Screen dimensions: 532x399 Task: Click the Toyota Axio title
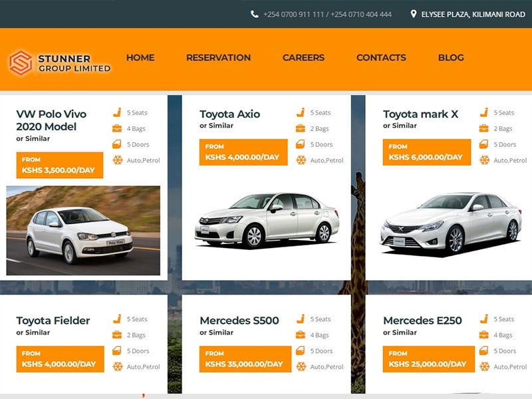[229, 114]
